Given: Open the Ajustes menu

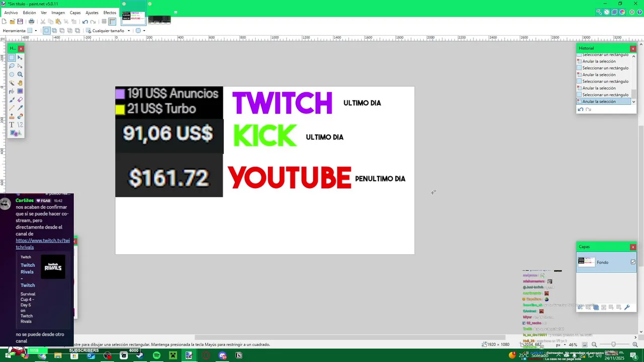Looking at the screenshot, I should 92,13.
